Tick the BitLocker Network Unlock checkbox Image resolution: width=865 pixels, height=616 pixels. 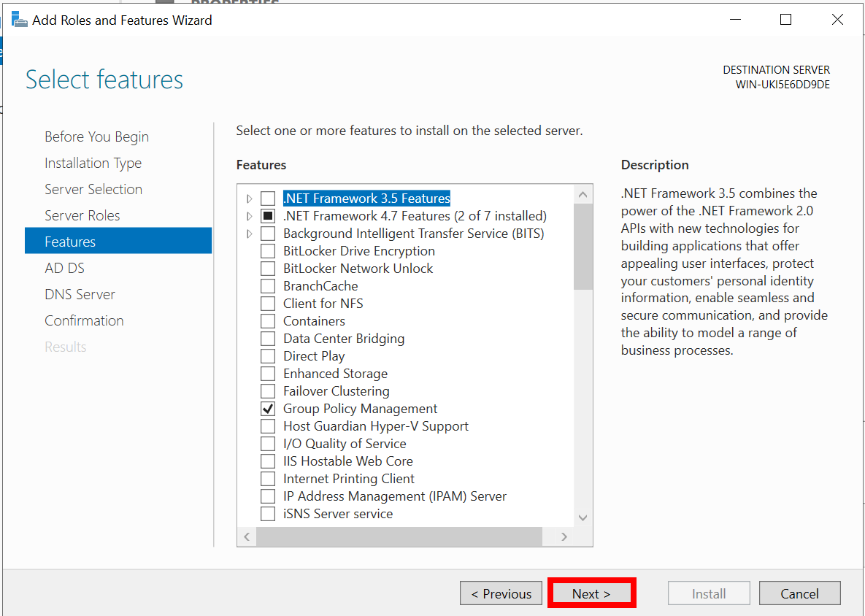click(x=268, y=269)
